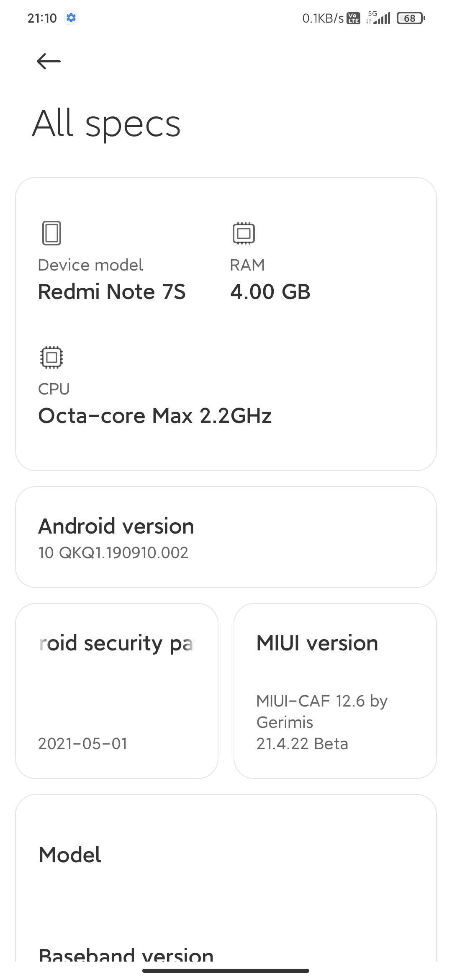Tap the Model entry
Image resolution: width=452 pixels, height=980 pixels.
tap(70, 855)
